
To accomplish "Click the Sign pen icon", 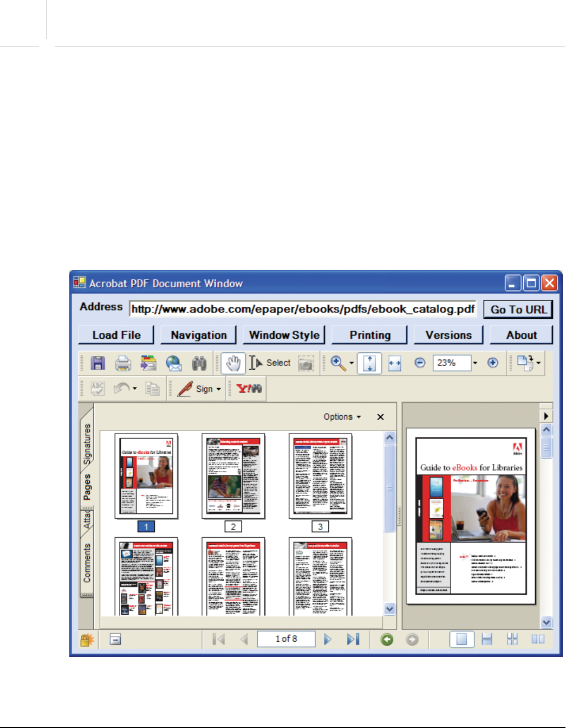I will click(x=185, y=389).
